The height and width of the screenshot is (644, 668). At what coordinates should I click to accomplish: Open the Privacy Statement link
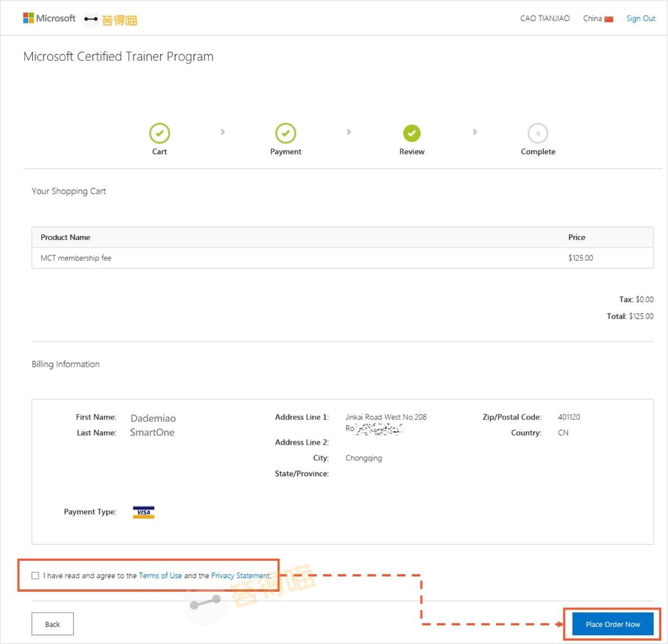point(241,575)
